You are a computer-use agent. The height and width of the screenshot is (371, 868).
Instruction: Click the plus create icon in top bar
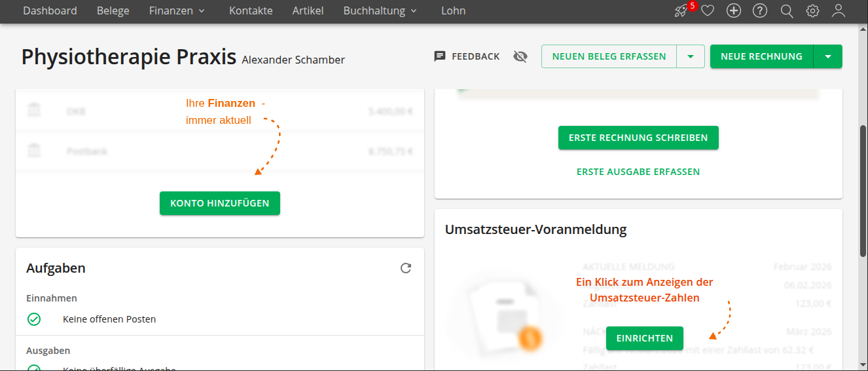(734, 10)
